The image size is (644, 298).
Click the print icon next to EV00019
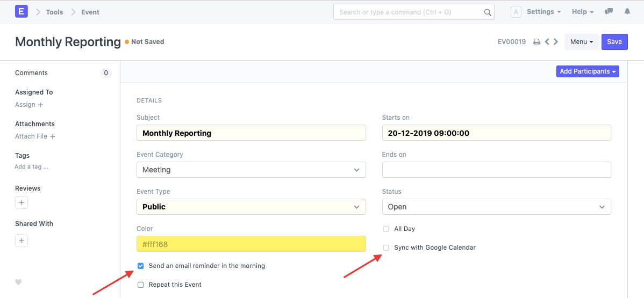coord(536,42)
